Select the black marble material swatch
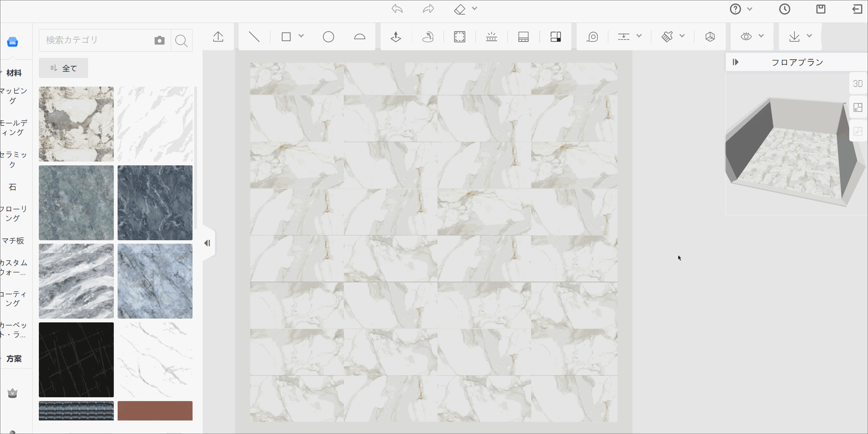Screen dimensions: 868x434 pos(76,360)
